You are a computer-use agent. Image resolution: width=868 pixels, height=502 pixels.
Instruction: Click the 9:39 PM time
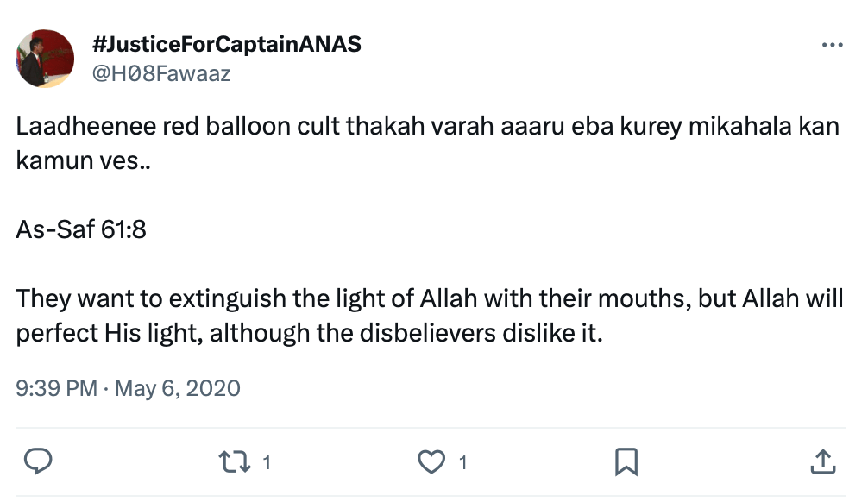[x=56, y=388]
